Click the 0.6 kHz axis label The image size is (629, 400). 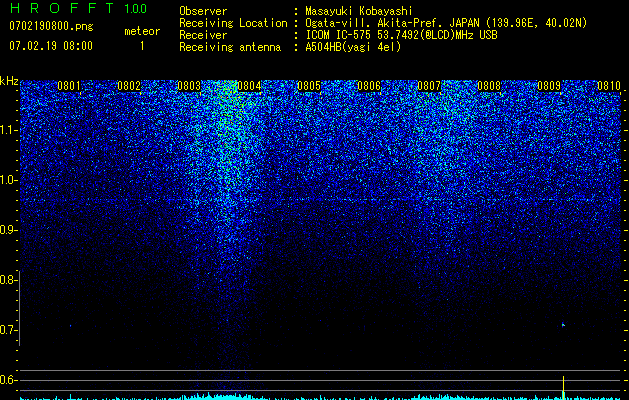[x=8, y=380]
